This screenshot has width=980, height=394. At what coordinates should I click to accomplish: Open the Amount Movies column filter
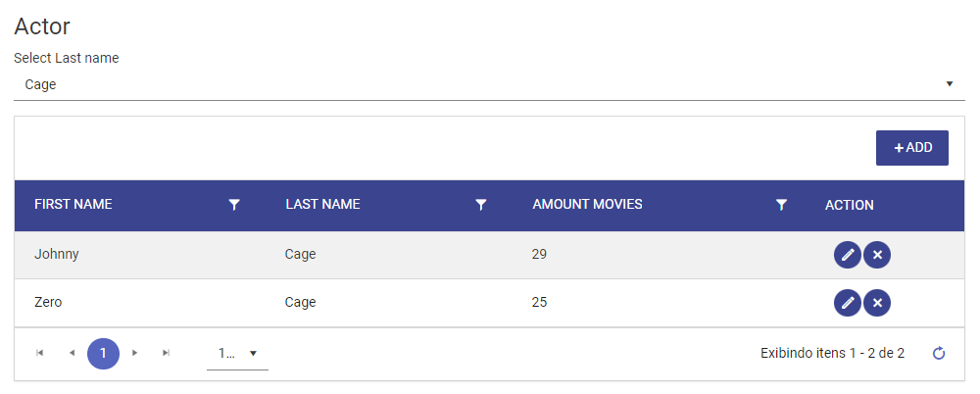[x=781, y=205]
